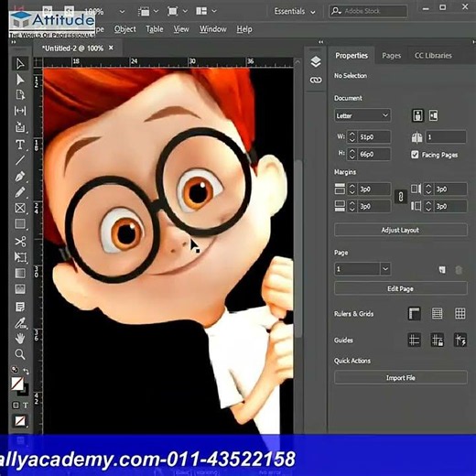Toggle Show Rulers button

click(x=414, y=313)
